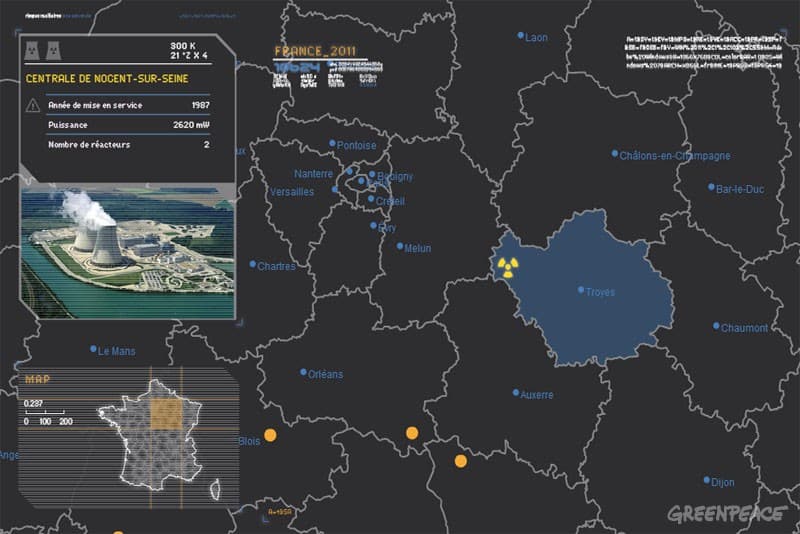
Task: Open the Nogent-sur-Seine plant photo
Action: coord(127,248)
